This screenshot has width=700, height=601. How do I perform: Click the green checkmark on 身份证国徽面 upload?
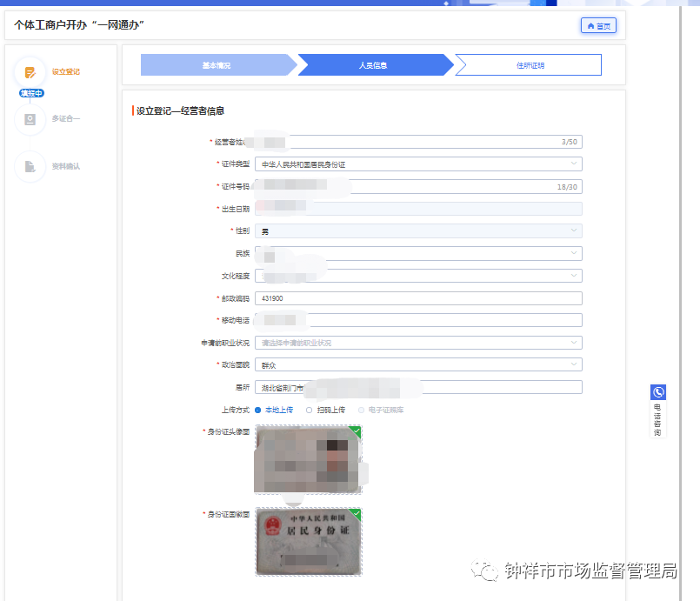point(357,514)
